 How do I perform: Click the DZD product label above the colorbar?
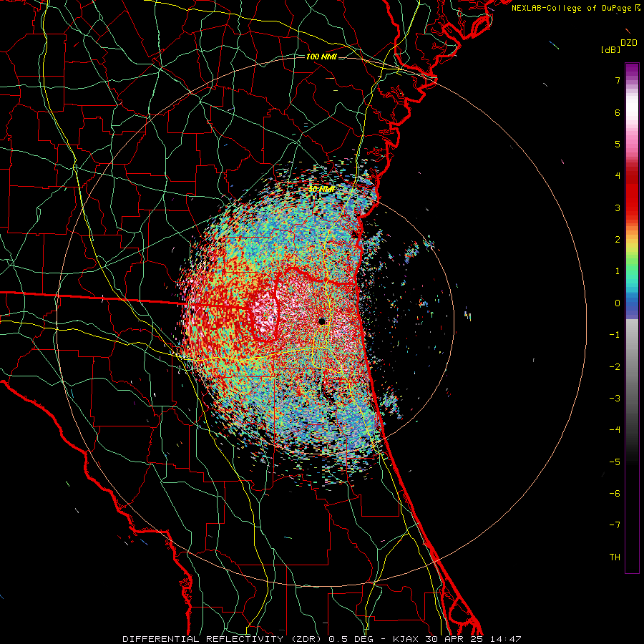point(629,43)
